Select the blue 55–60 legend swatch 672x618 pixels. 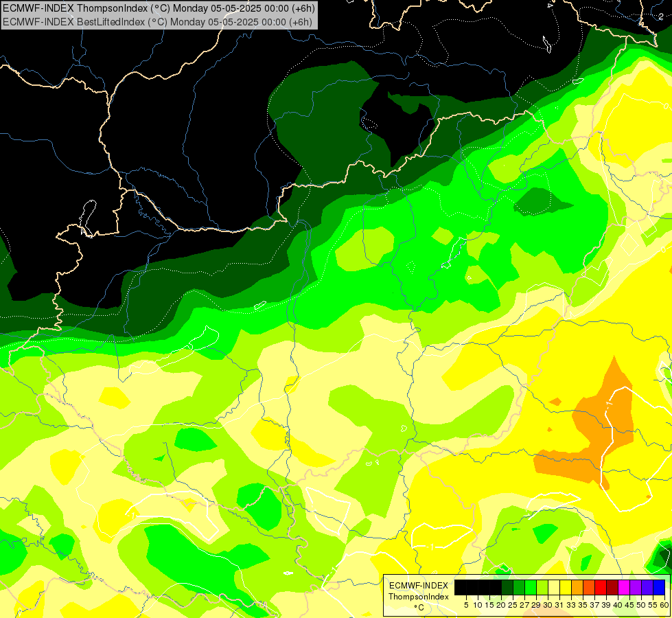click(x=659, y=587)
